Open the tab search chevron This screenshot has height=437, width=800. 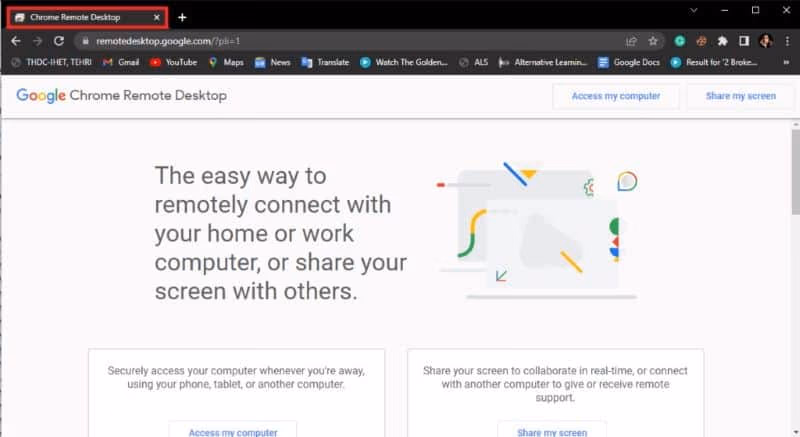click(693, 10)
